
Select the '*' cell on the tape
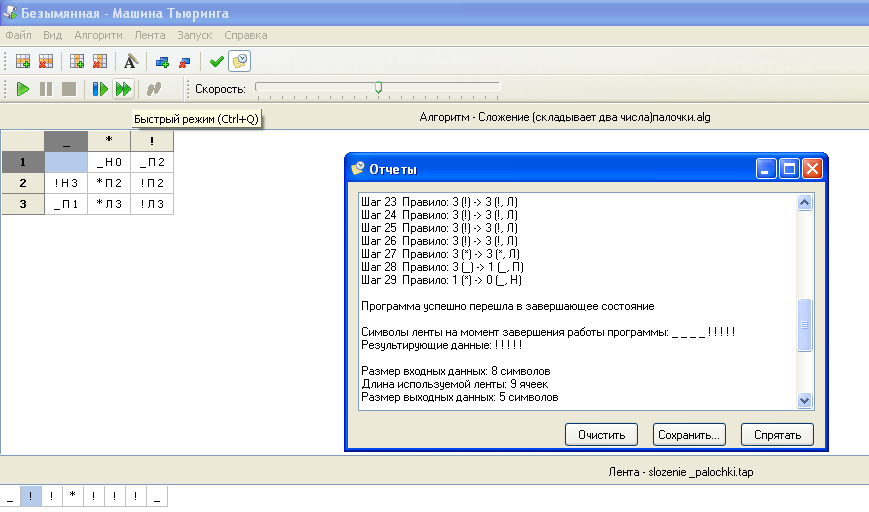click(x=73, y=496)
